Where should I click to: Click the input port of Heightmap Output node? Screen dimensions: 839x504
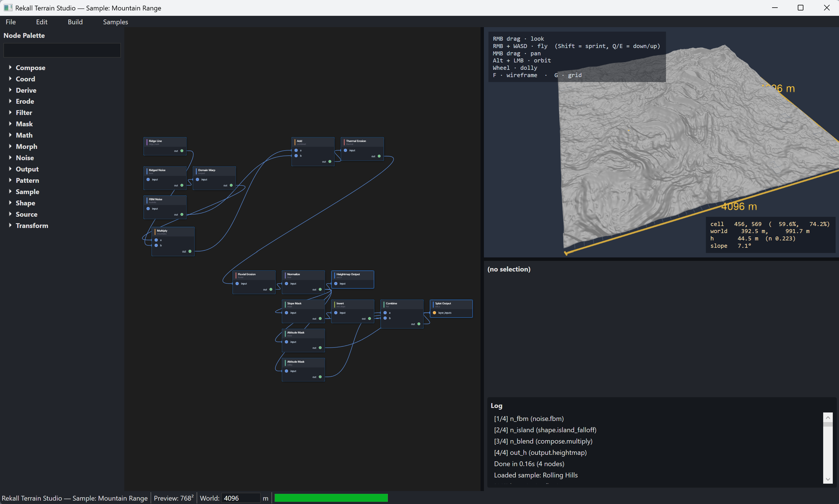click(x=336, y=284)
